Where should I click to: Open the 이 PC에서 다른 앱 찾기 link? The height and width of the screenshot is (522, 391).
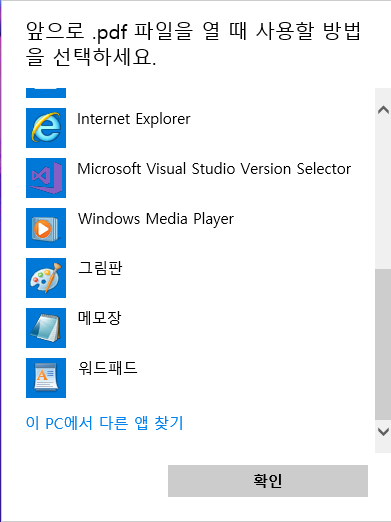pos(105,423)
